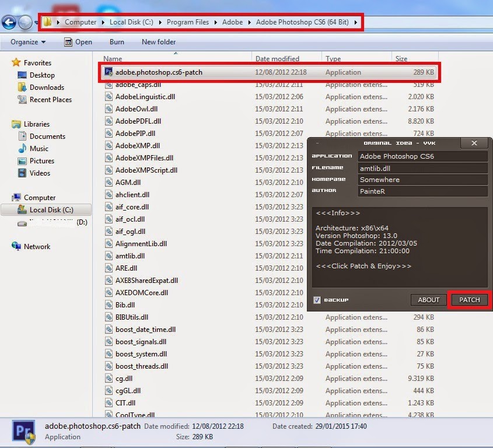This screenshot has height=448, width=493.
Task: Sort by Date modified column header
Action: (277, 59)
